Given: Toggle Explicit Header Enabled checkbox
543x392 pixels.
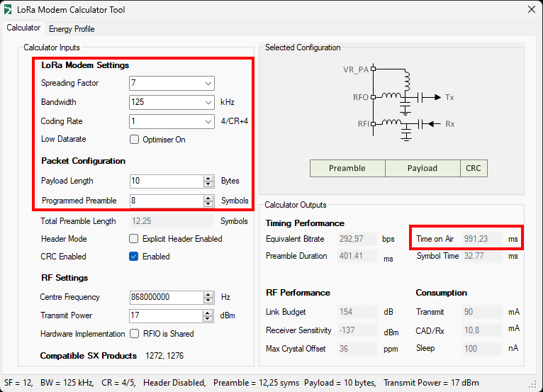Looking at the screenshot, I should (134, 239).
